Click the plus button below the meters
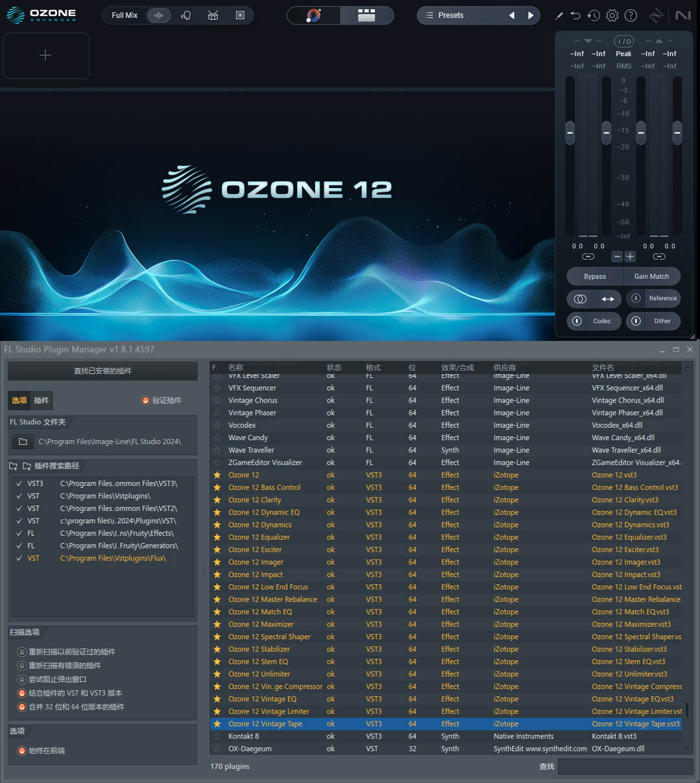Screen dimensions: 700x783 coord(630,257)
